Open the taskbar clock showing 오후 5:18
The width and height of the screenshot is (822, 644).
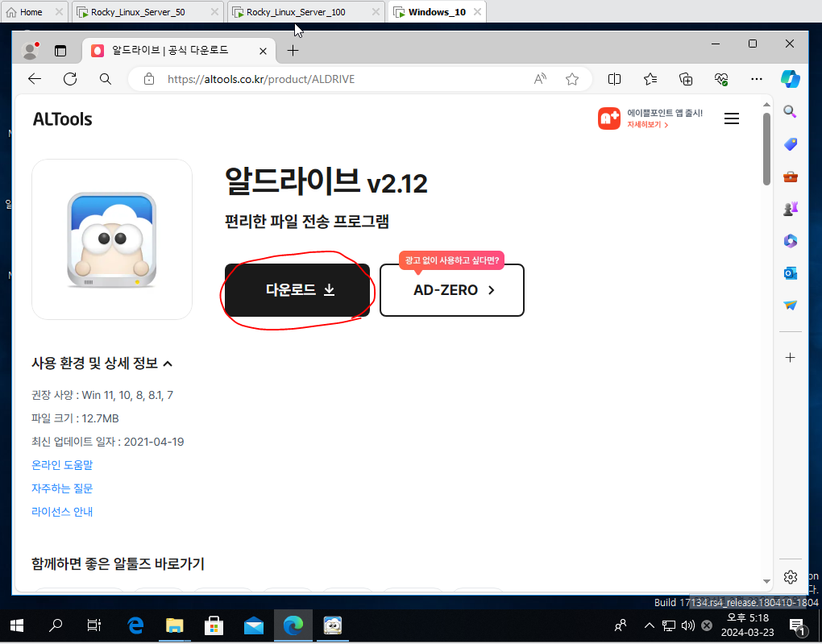click(747, 625)
